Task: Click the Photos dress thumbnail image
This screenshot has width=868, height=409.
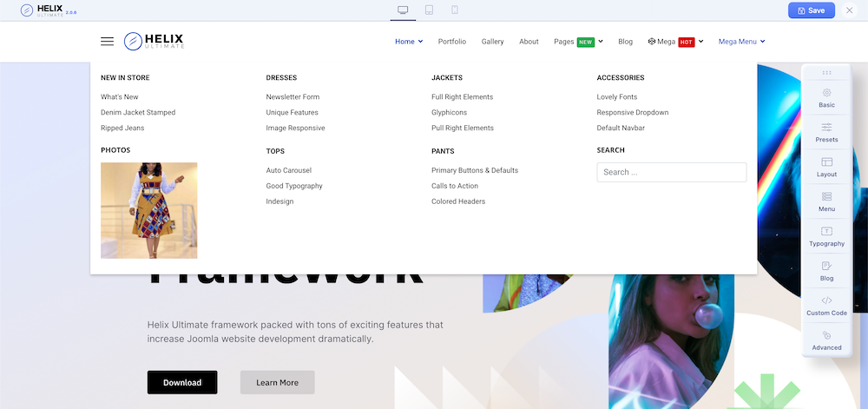Action: click(149, 210)
